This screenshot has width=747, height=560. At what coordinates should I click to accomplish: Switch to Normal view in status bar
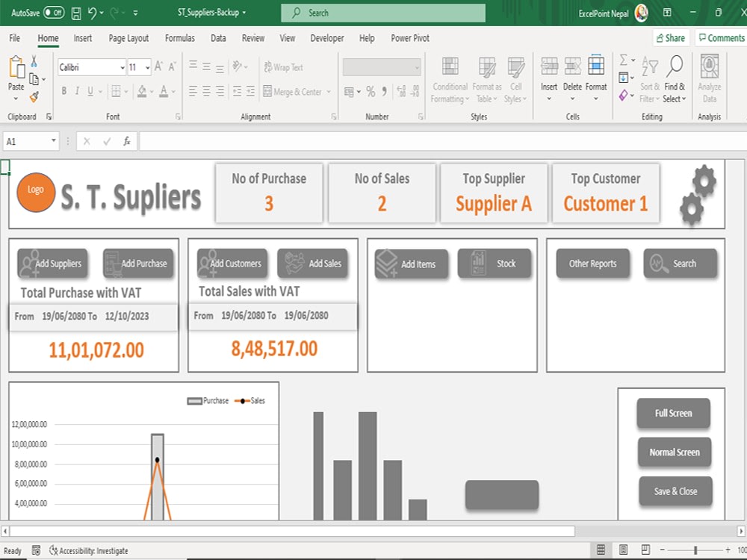click(x=601, y=550)
